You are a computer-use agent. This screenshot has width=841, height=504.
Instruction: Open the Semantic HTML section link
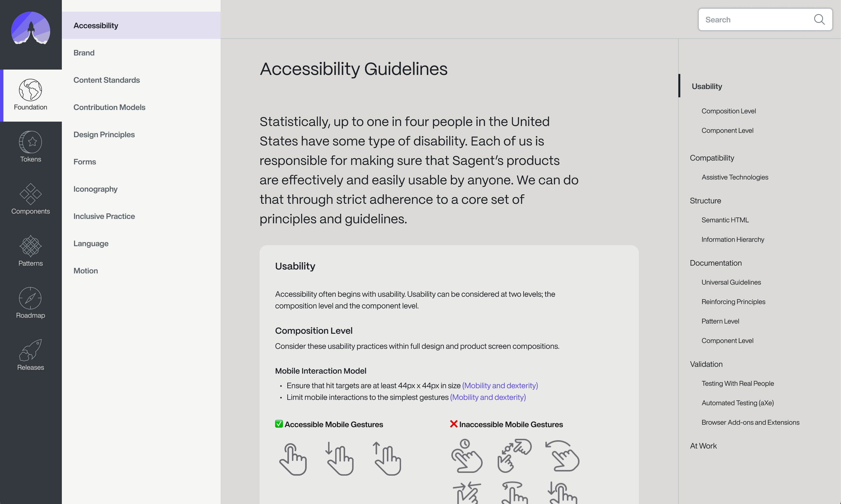coord(725,220)
